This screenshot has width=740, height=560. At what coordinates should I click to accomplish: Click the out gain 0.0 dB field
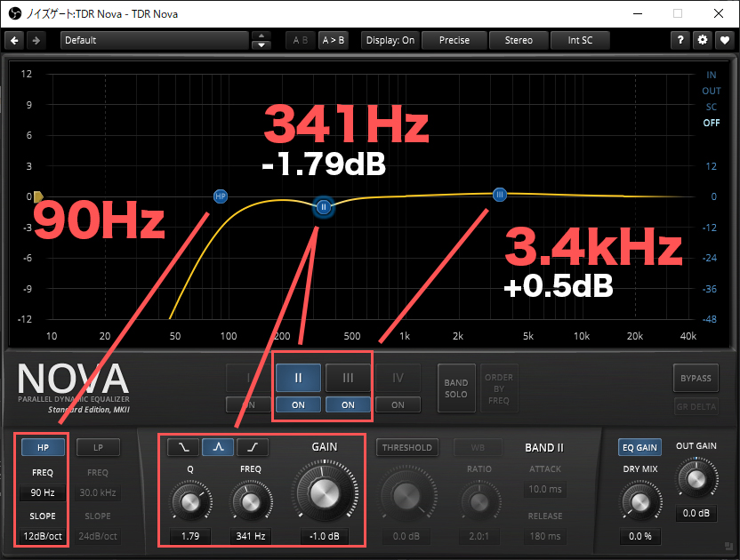[696, 513]
